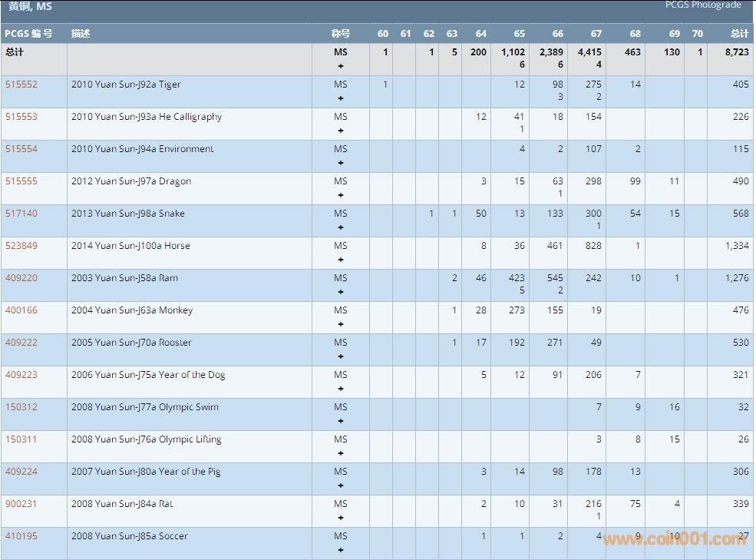Expand plus sign for 2013 Snake row
The width and height of the screenshot is (756, 560).
tap(341, 227)
